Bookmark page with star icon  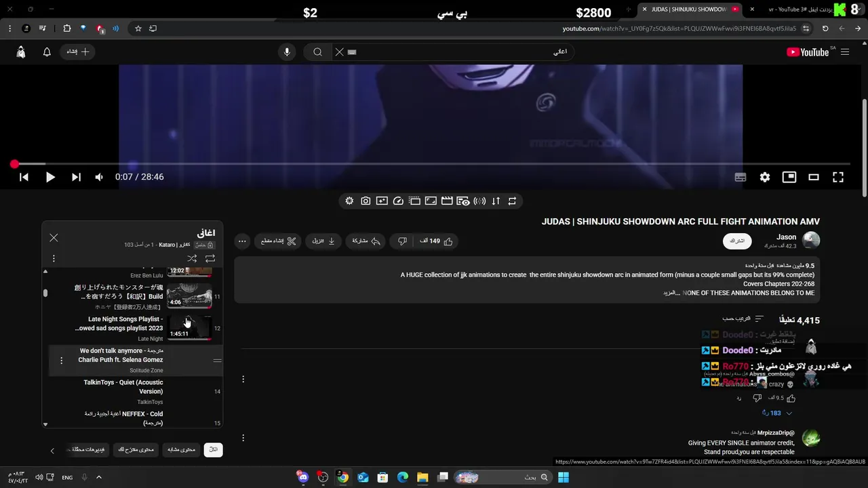[138, 28]
